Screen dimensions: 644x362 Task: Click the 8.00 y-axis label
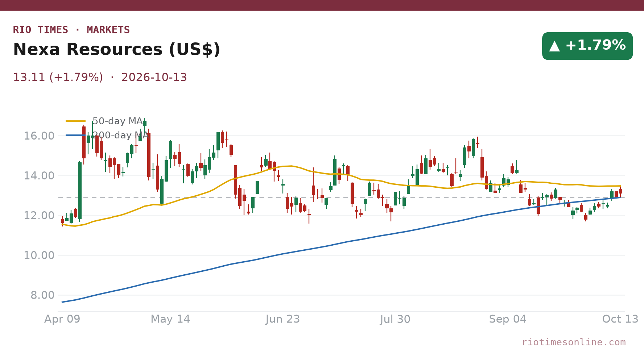point(42,296)
